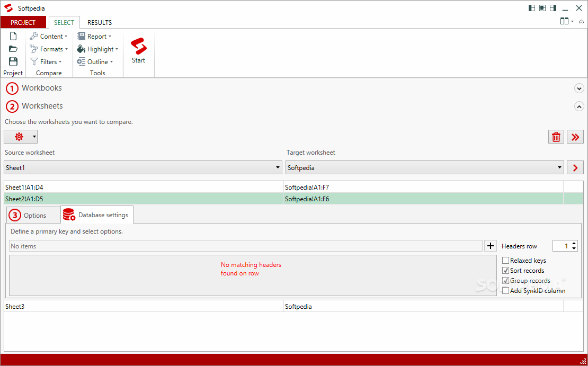Enable the Add SynkID column checkbox

point(505,291)
